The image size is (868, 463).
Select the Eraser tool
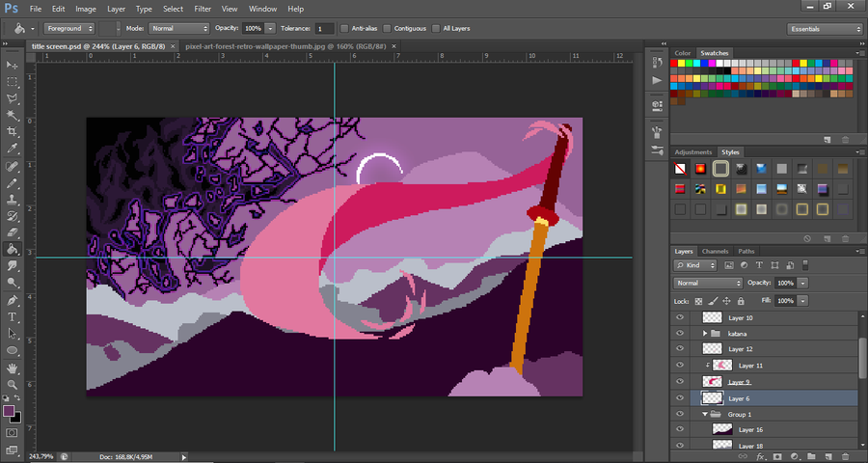(x=12, y=232)
